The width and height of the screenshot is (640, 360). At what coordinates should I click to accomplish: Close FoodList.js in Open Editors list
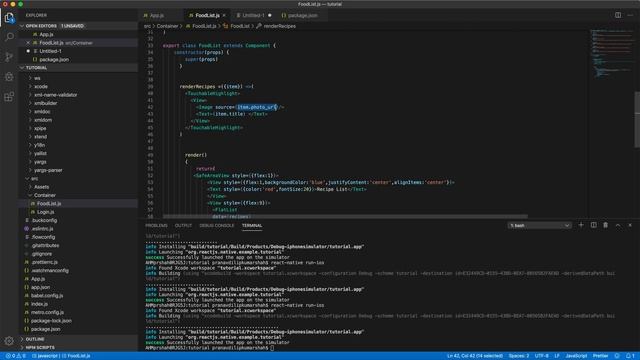28,43
